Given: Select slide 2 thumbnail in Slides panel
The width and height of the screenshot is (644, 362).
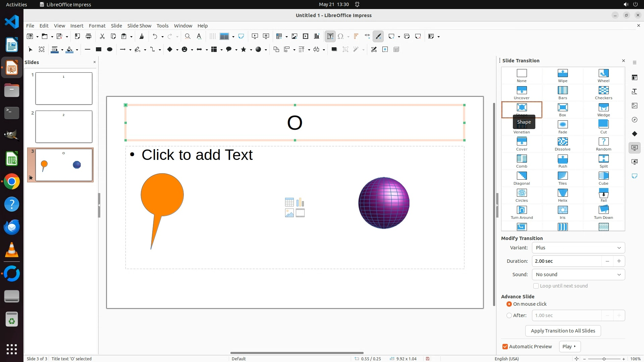Looking at the screenshot, I should click(64, 127).
